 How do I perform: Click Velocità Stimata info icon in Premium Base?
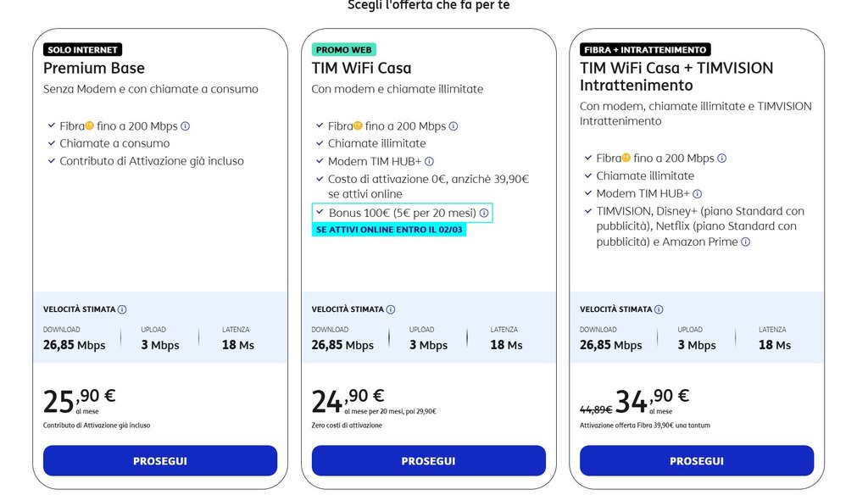(x=122, y=310)
